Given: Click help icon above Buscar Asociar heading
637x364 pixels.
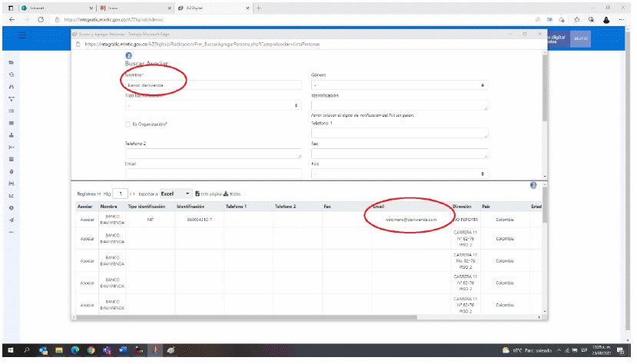Looking at the screenshot, I should pyautogui.click(x=129, y=55).
